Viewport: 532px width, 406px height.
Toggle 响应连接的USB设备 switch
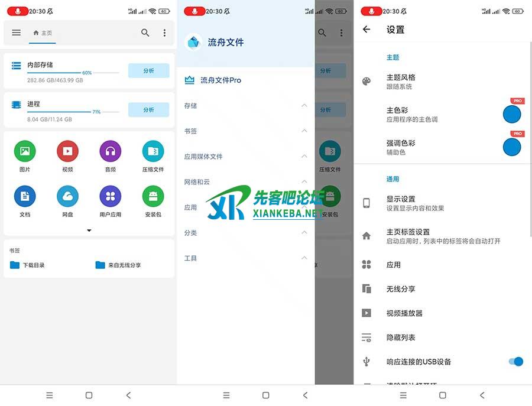tap(515, 361)
